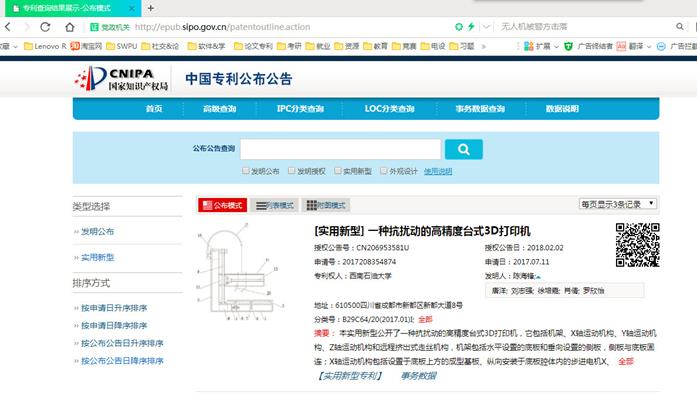Focus the 公布公告查询 search input field
This screenshot has width=697, height=396.
click(340, 149)
